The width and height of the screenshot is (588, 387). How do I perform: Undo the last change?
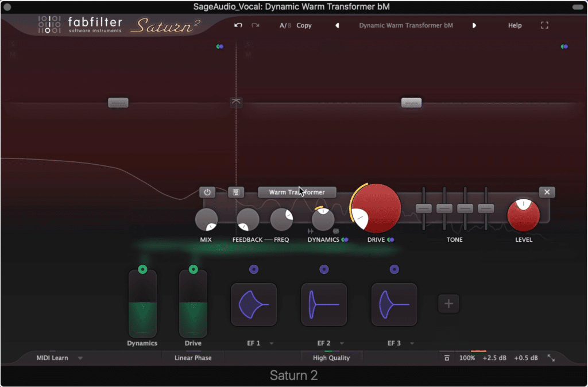(238, 25)
